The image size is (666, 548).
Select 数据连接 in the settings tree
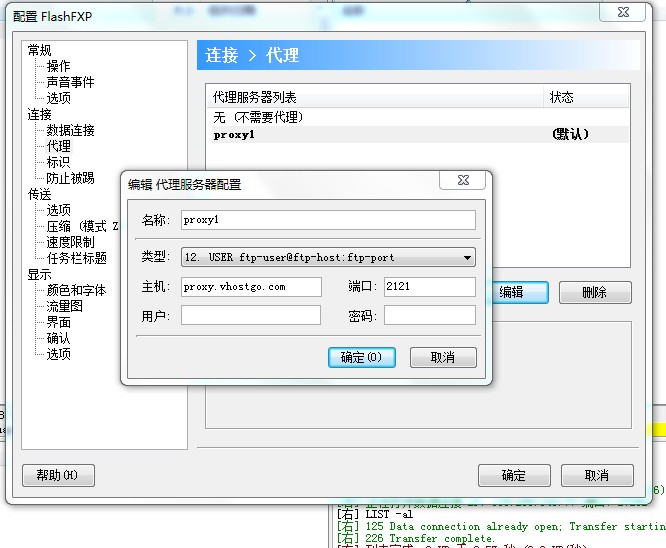(71, 130)
